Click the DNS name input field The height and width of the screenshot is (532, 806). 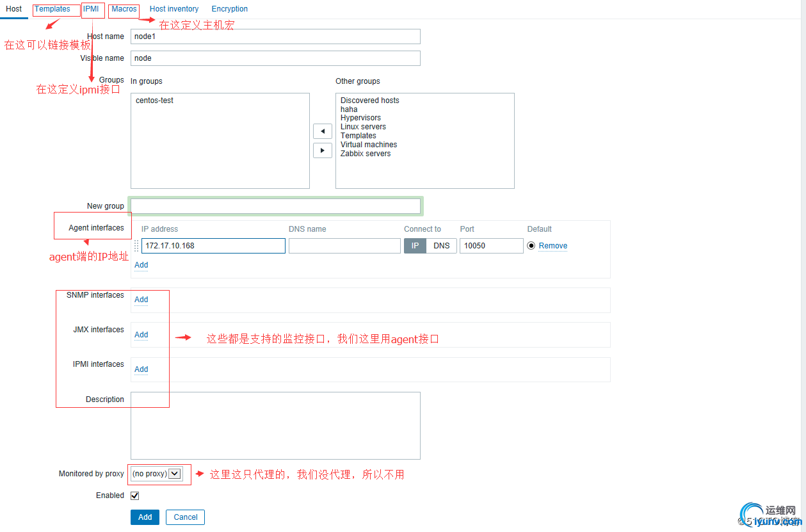[x=344, y=246]
